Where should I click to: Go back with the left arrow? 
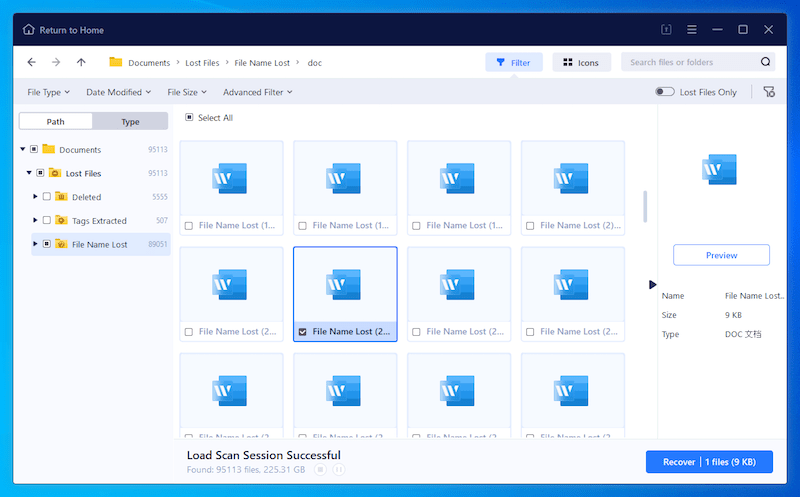(x=32, y=62)
